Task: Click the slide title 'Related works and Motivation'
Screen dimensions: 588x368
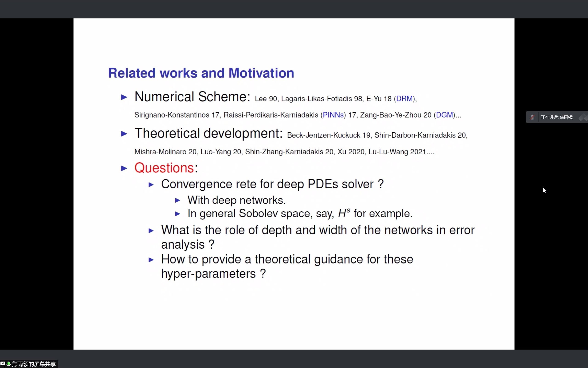Action: tap(201, 73)
